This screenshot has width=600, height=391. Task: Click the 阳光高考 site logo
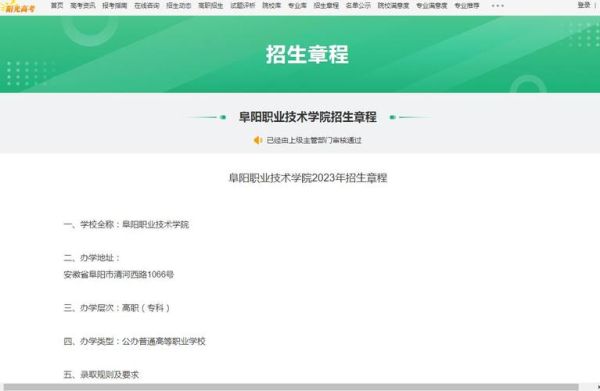[x=19, y=7]
